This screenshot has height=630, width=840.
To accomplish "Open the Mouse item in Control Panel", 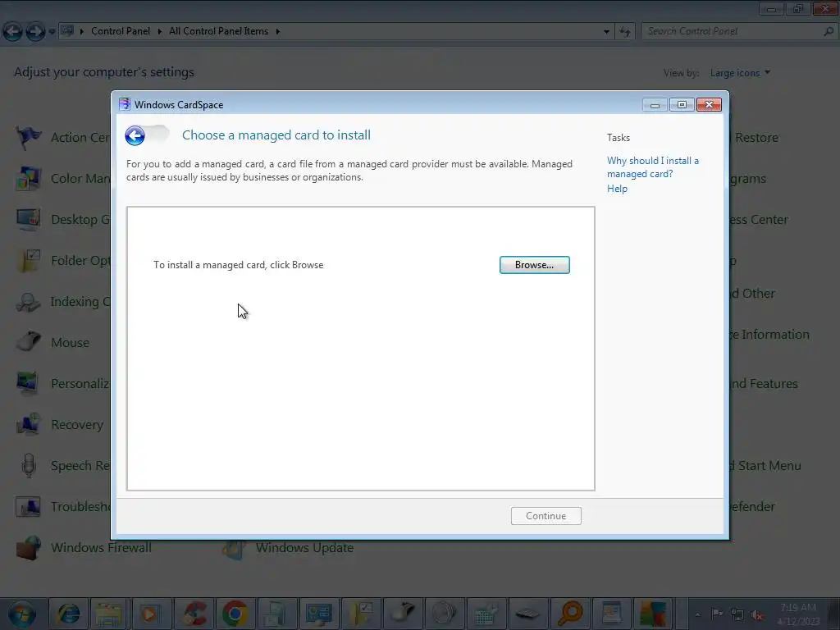I will (x=52, y=342).
